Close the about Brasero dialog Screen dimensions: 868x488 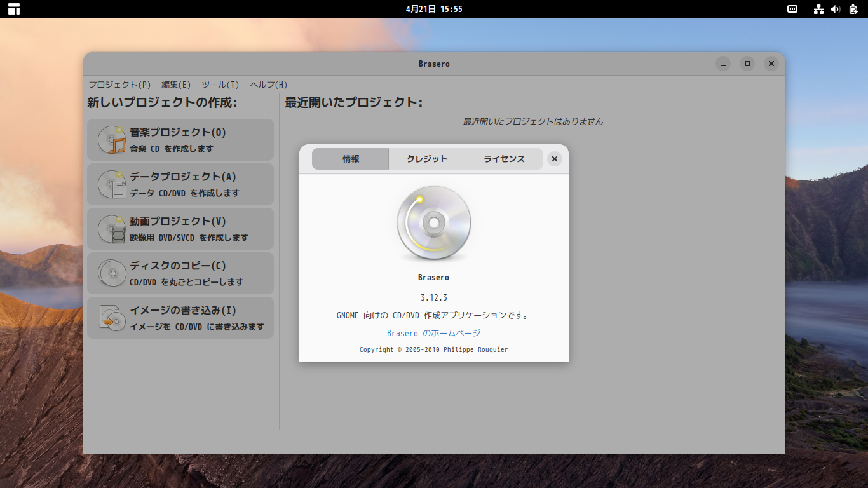pos(555,159)
